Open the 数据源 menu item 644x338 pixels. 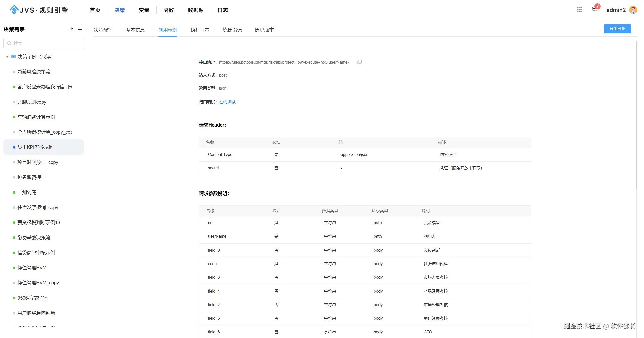coord(196,10)
